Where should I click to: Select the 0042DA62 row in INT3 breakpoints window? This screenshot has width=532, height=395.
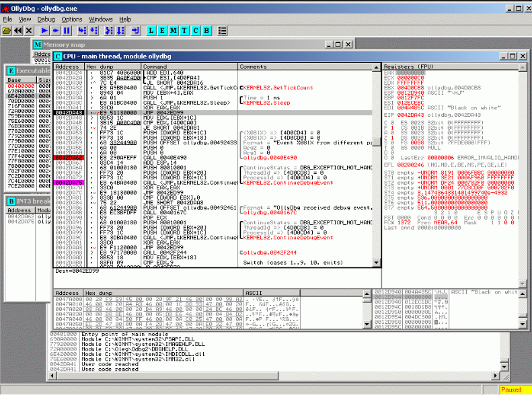click(29, 216)
